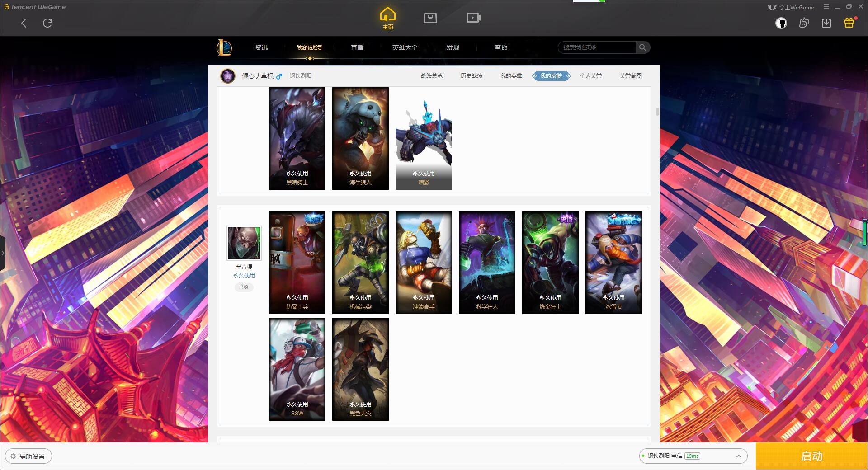The image size is (868, 470).
Task: Click the Tencent WeGame title logo
Action: (35, 7)
